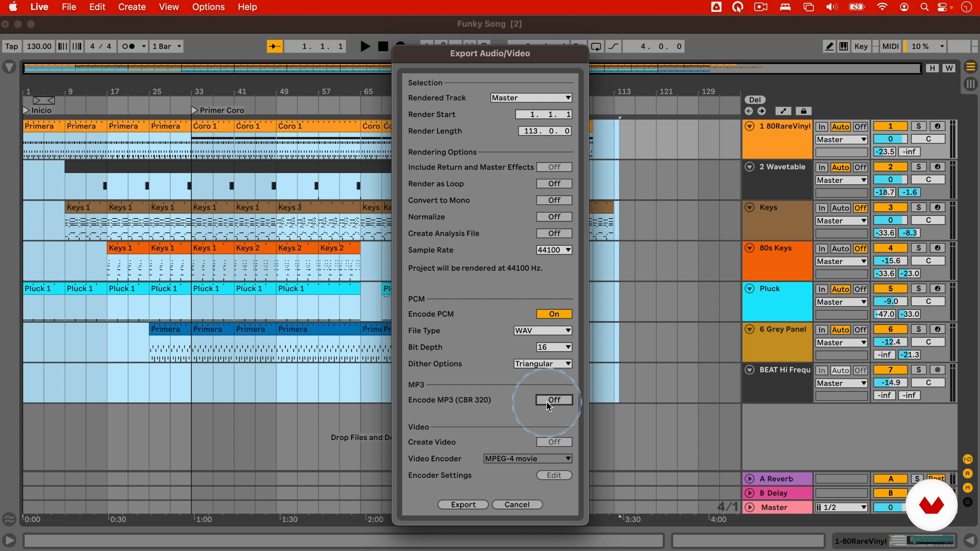Open the Edit menu
Image resolution: width=980 pixels, height=551 pixels.
click(x=97, y=7)
